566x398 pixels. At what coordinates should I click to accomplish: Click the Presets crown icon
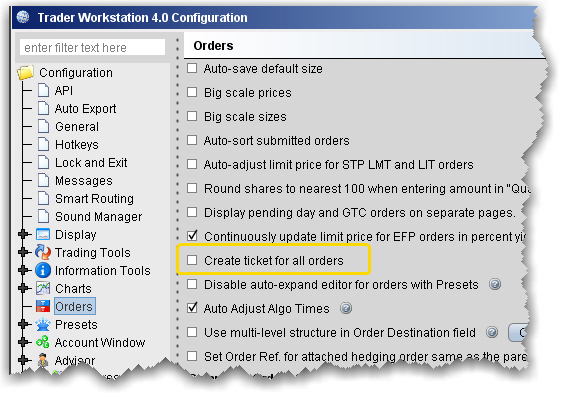pos(43,324)
